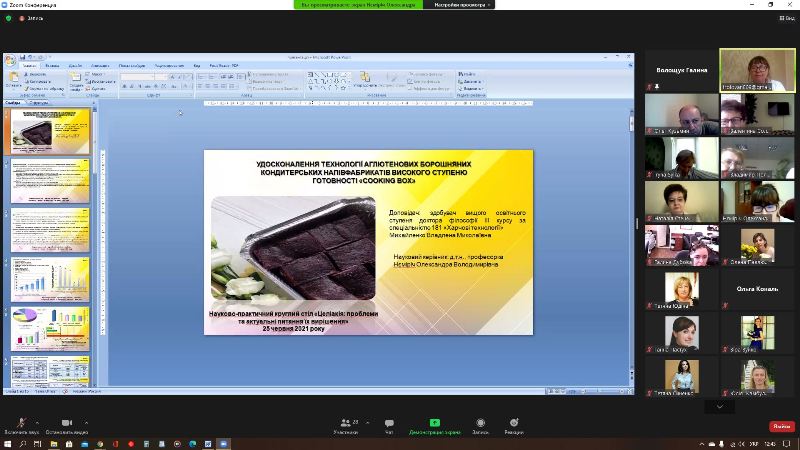Click the Zoom icon on the taskbar
Screen dimensions: 800x450
[223, 444]
